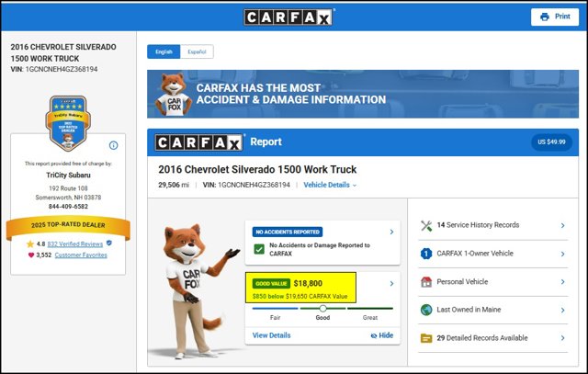Switch to Español language tab

[197, 51]
